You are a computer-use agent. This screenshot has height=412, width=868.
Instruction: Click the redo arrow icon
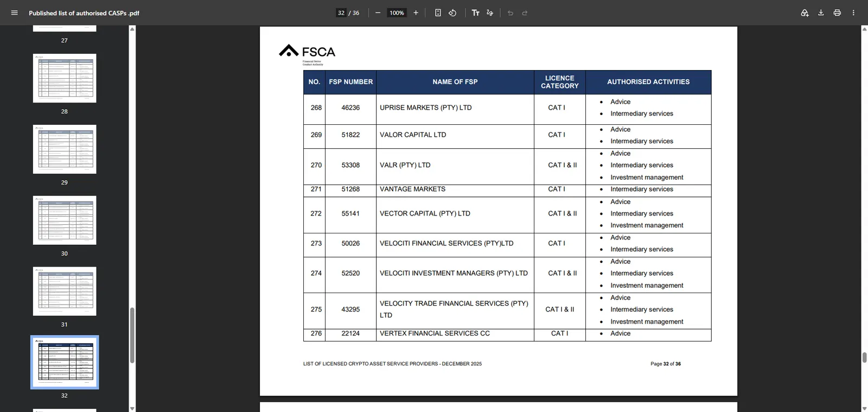coord(525,13)
